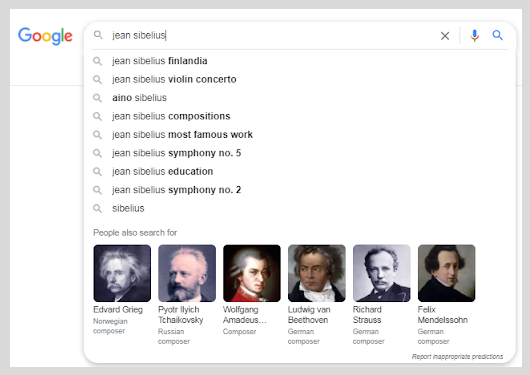Click the magnifier icon inside the search field
This screenshot has height=375, width=530.
(98, 35)
